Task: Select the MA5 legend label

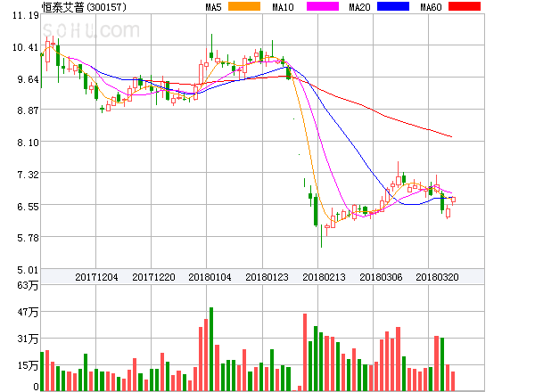Action: [x=214, y=7]
